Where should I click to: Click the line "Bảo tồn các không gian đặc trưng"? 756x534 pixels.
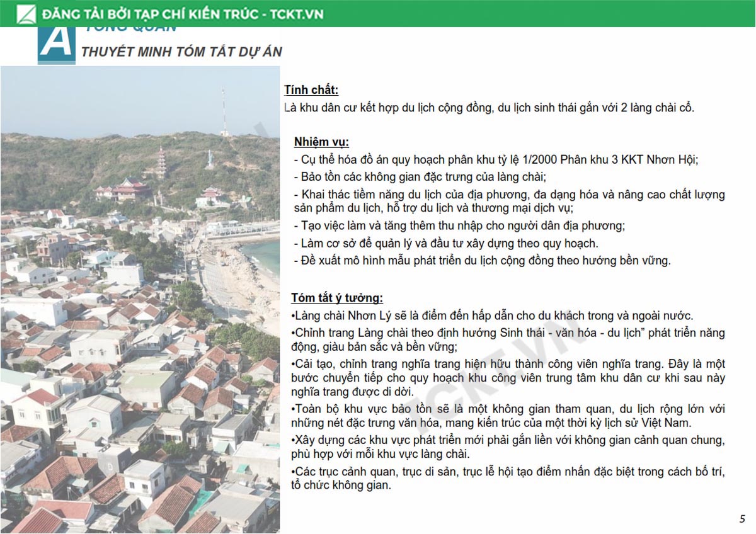(420, 177)
